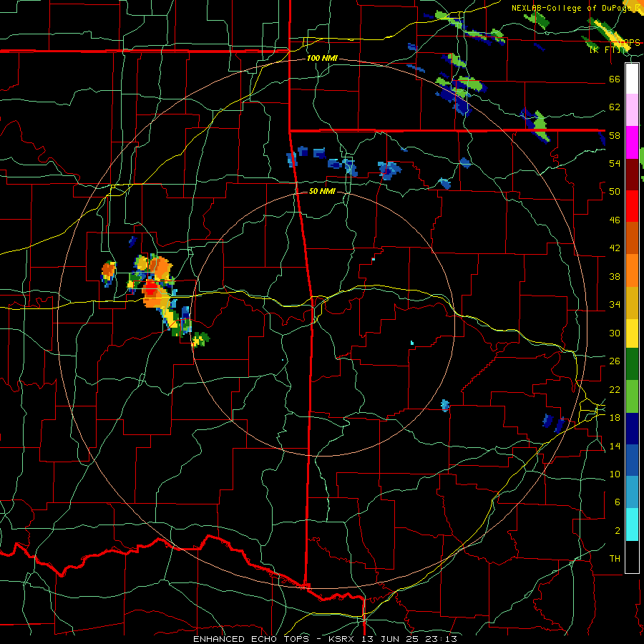Click the "30" legend value
This screenshot has width=644, height=644.
point(615,333)
